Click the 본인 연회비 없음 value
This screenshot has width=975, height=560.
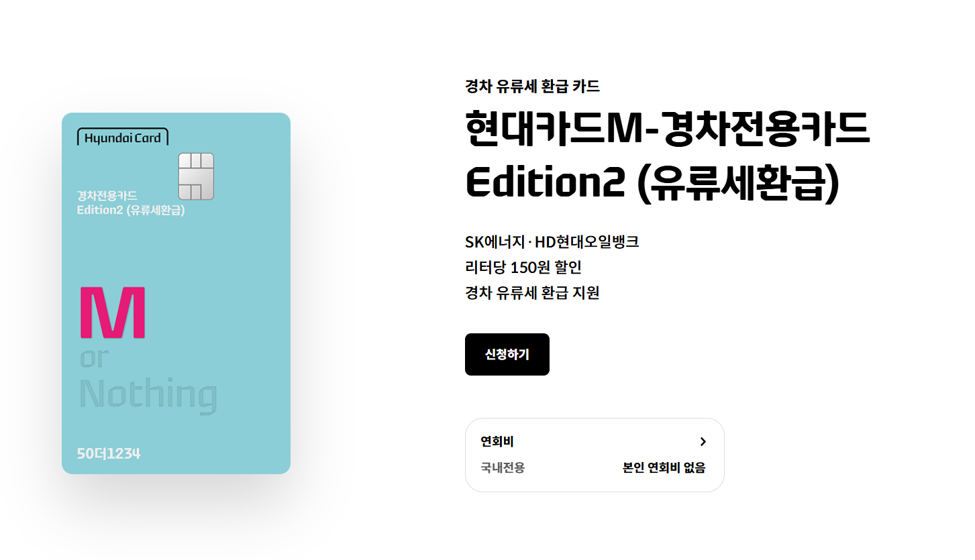pyautogui.click(x=664, y=467)
